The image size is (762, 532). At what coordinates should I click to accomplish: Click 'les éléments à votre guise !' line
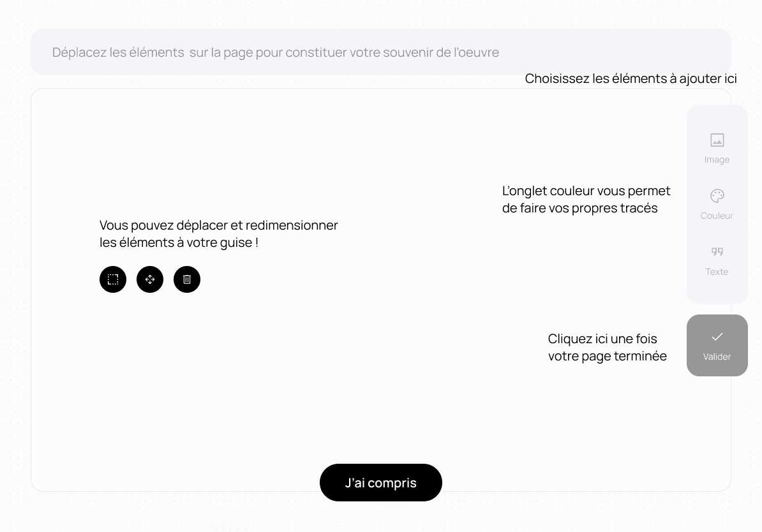pos(179,242)
